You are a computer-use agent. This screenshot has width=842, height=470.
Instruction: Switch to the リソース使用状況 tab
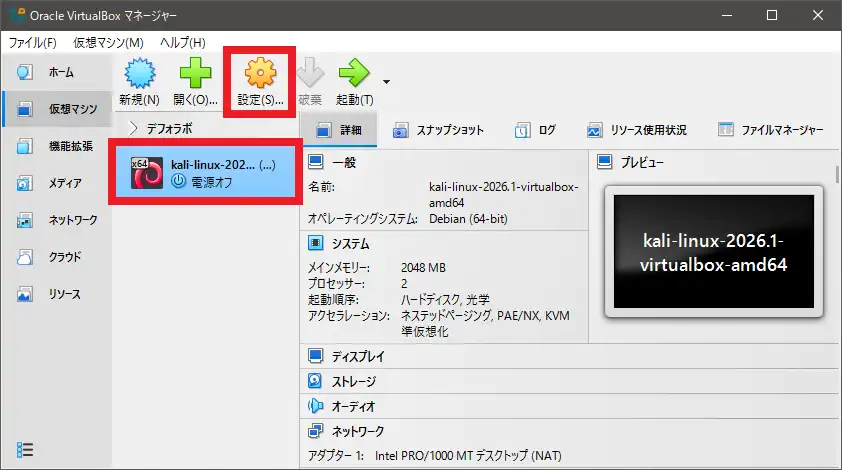pos(636,130)
